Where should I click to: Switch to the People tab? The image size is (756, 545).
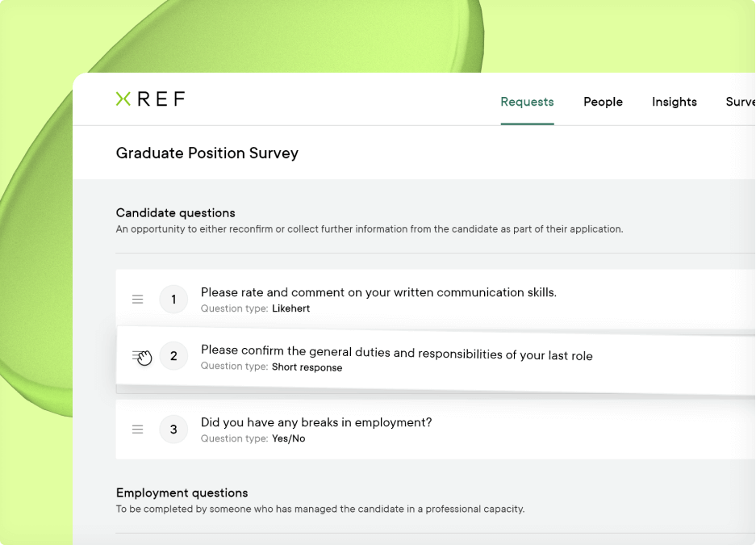click(x=603, y=102)
